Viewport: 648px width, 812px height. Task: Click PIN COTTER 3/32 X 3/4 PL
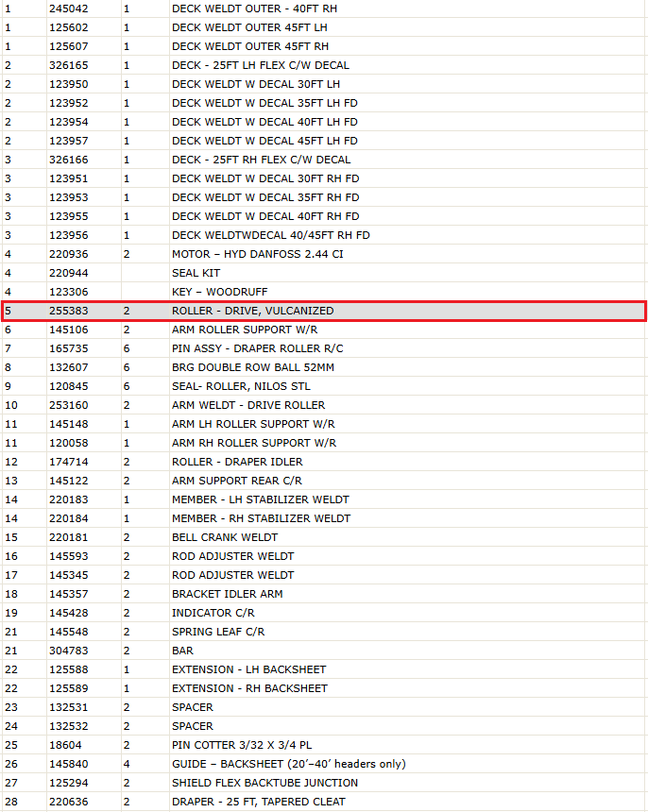click(242, 745)
